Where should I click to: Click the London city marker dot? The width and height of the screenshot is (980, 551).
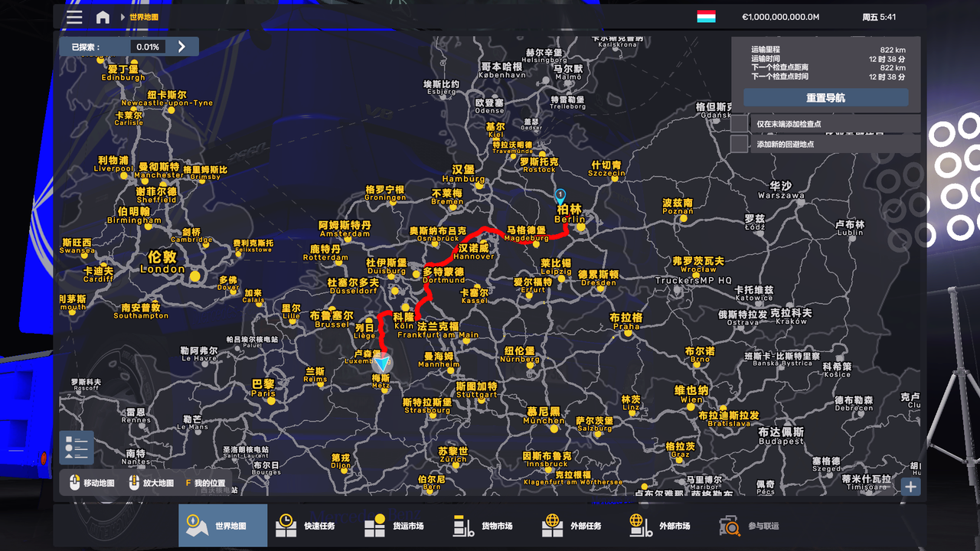(x=194, y=275)
